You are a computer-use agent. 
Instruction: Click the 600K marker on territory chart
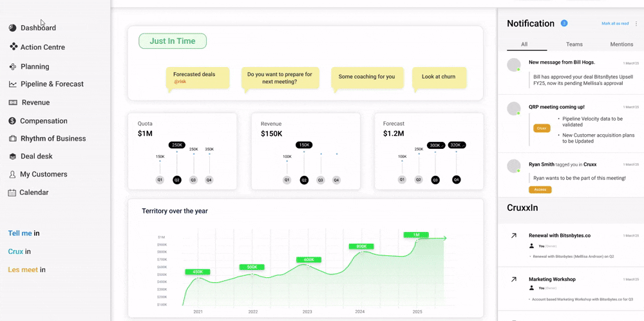308,260
